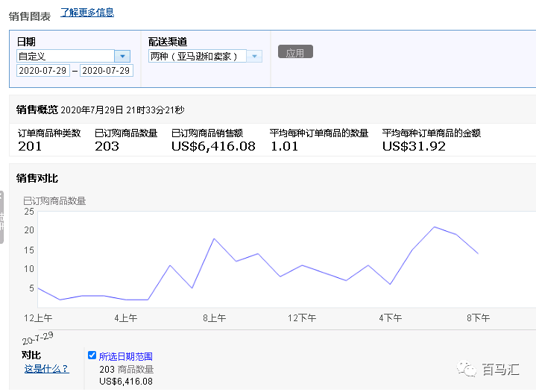
Task: Expand the 自定义 date range dropdown arrow
Action: click(x=122, y=56)
